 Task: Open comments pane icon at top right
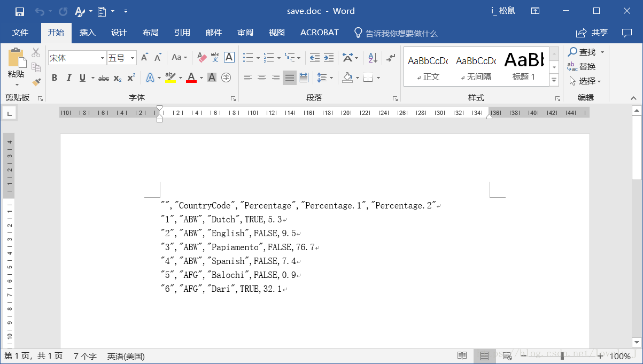coord(627,33)
